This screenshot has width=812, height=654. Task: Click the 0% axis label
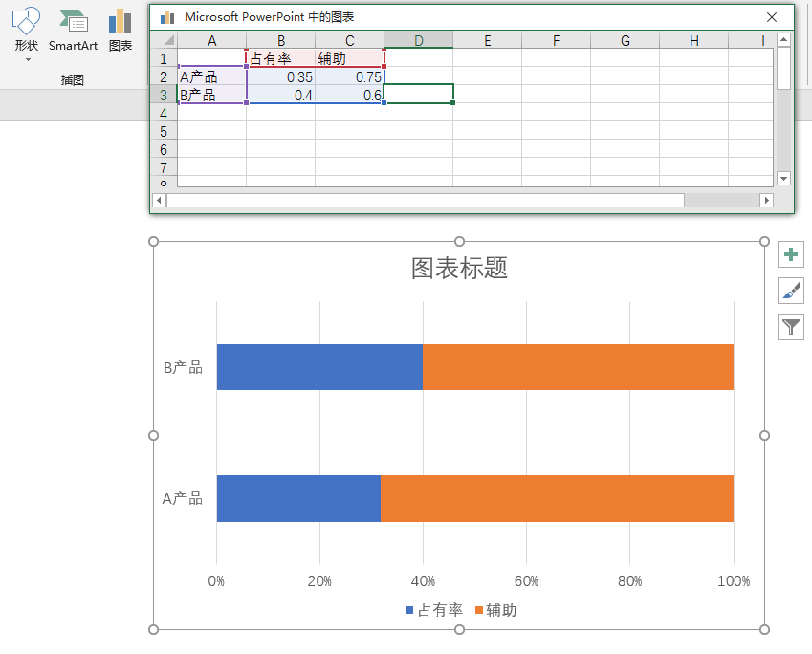216,581
